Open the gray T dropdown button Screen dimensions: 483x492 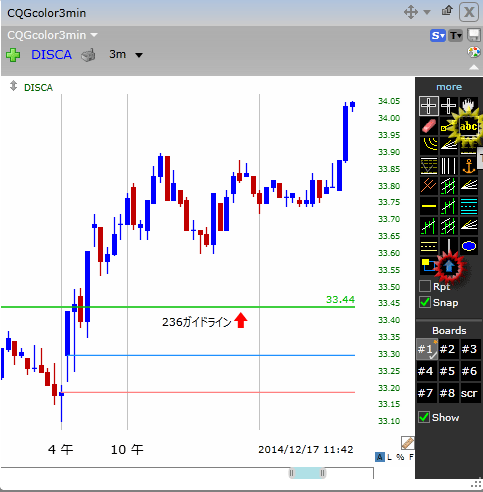coord(456,35)
